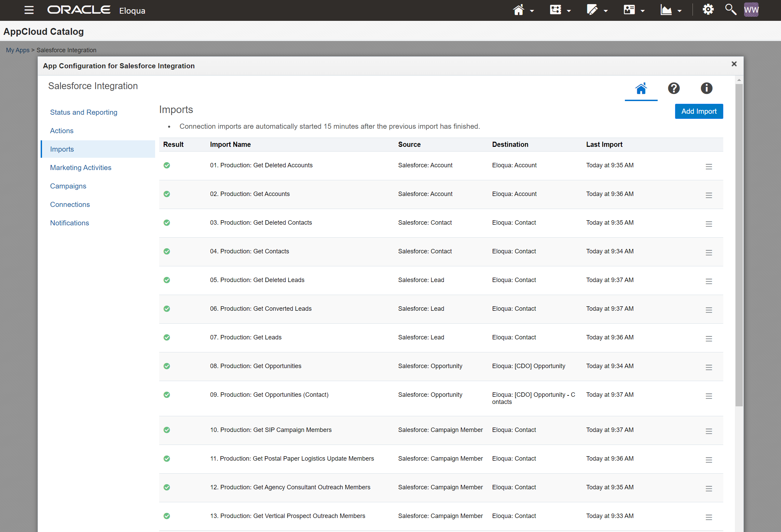This screenshot has width=781, height=532.
Task: Open Marketing Activities section
Action: (81, 168)
